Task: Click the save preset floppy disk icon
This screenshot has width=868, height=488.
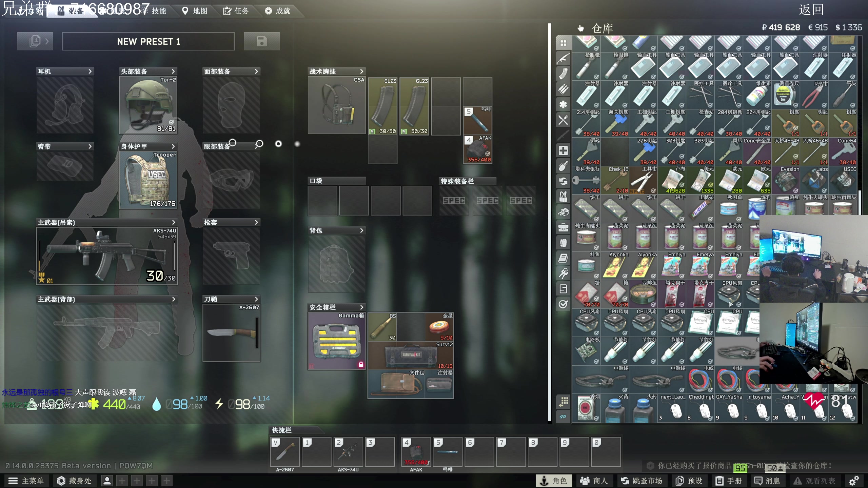Action: coord(262,41)
